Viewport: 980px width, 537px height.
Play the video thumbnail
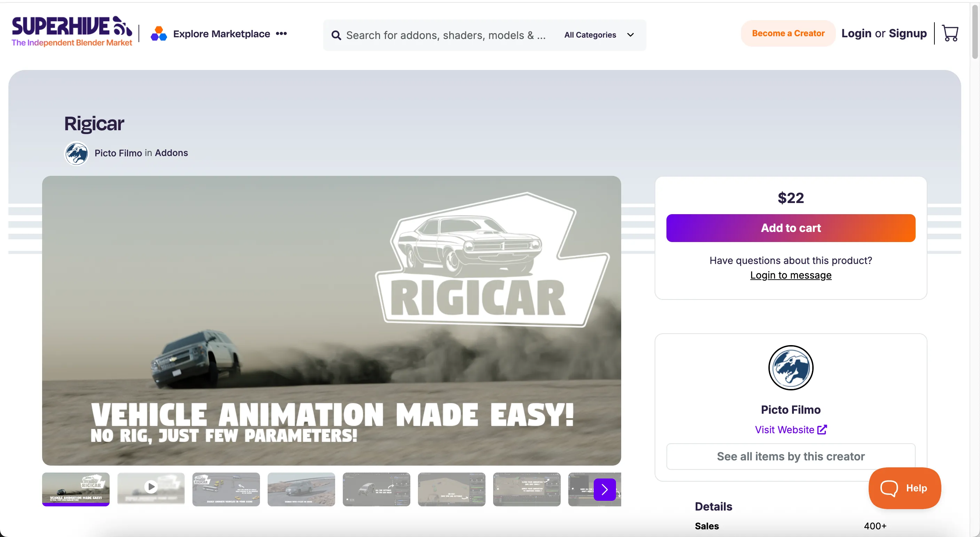[151, 487]
